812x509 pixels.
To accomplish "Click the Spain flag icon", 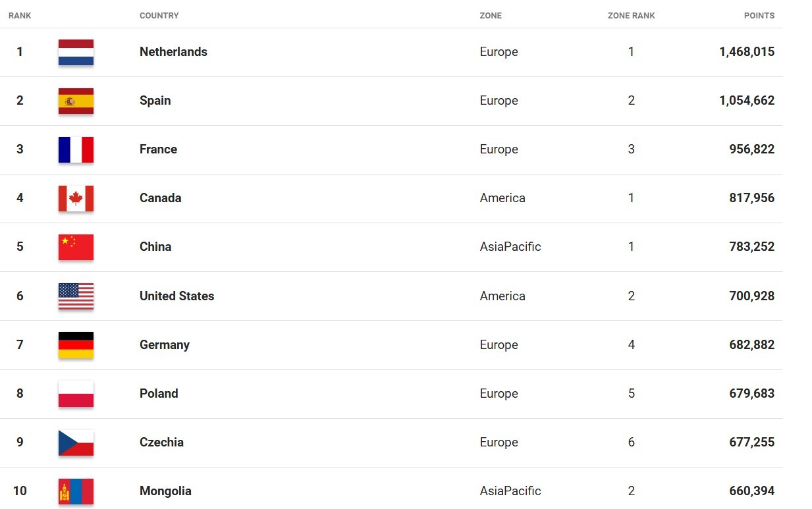I will 76,101.
